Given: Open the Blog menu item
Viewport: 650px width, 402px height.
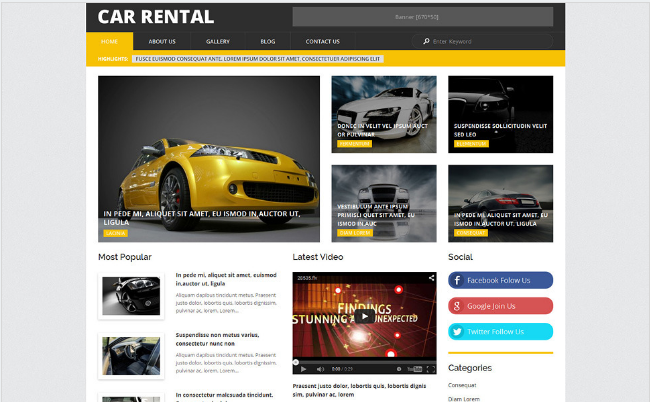Looking at the screenshot, I should (x=268, y=41).
